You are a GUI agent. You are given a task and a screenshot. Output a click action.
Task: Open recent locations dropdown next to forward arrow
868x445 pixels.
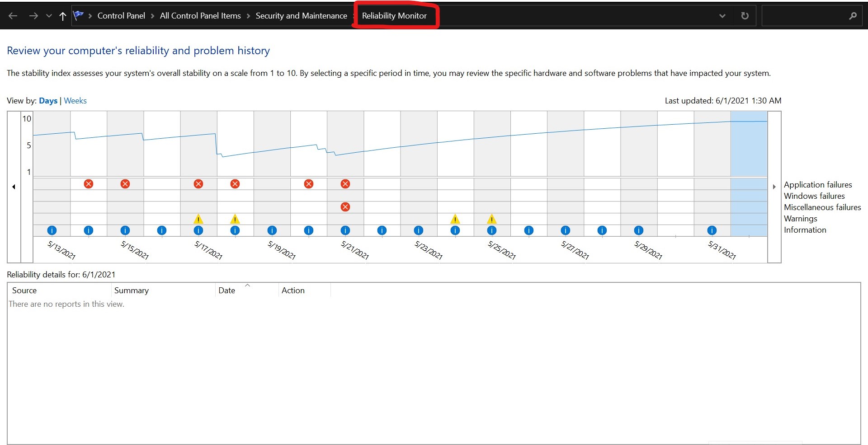49,15
